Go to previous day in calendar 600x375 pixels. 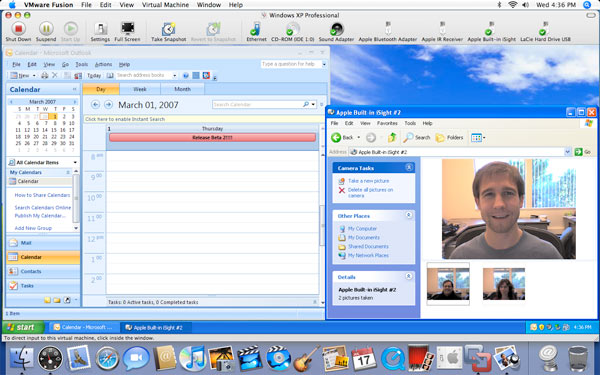point(95,104)
